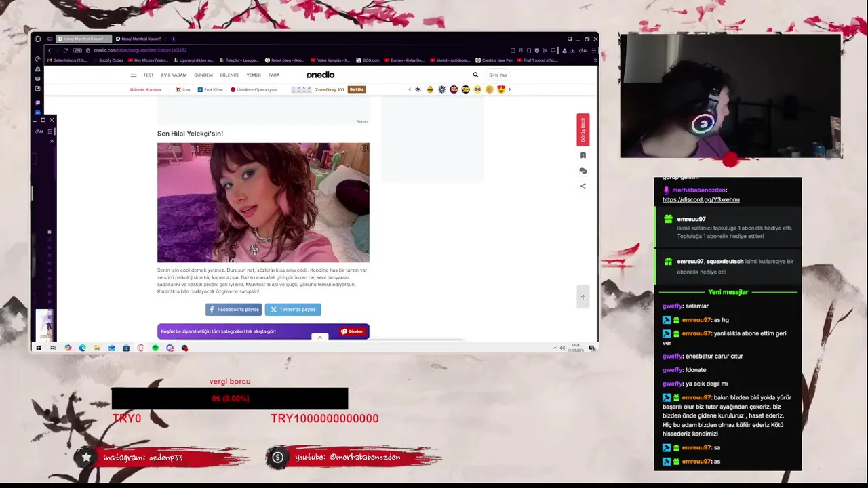Open the İran trending topic
The width and height of the screenshot is (868, 488).
pos(183,89)
